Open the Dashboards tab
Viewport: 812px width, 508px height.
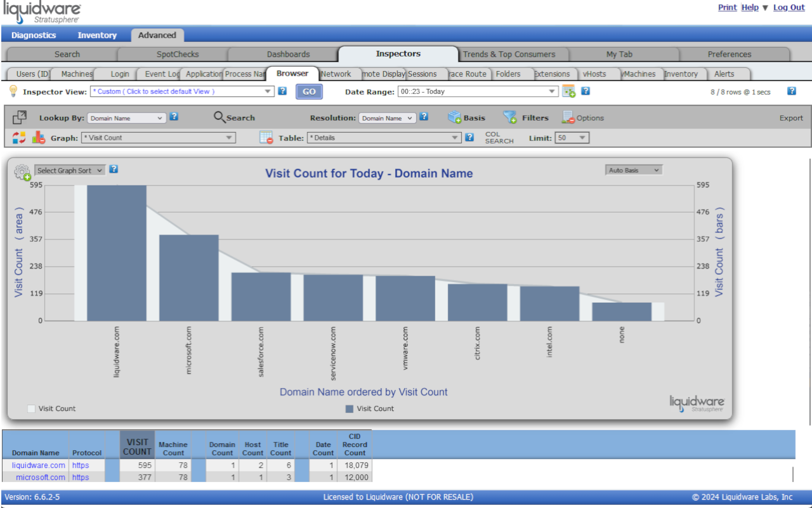(x=288, y=54)
